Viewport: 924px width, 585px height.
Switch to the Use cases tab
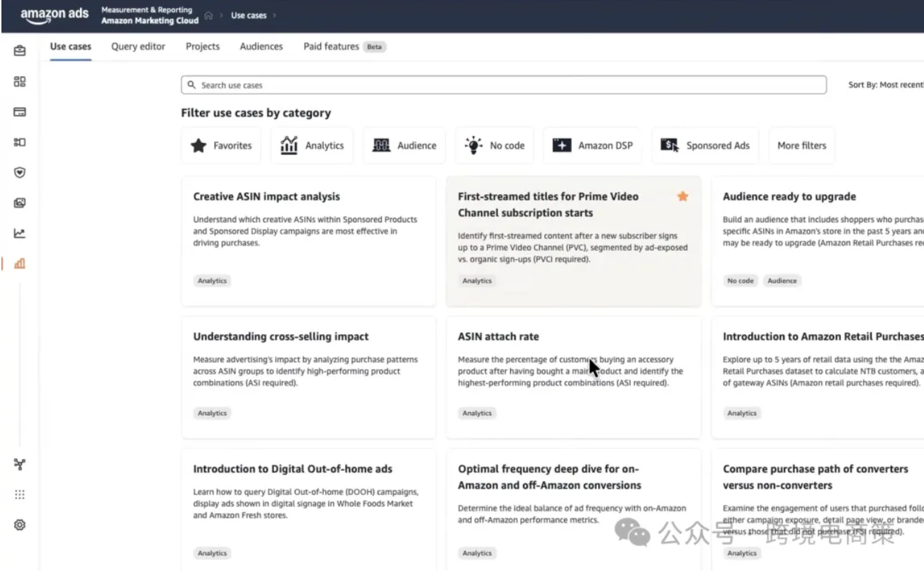[71, 47]
